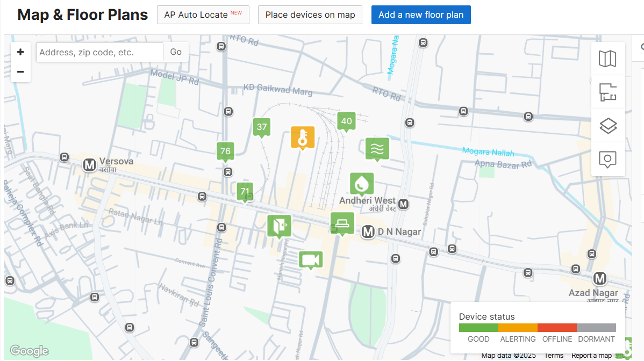Screen dimensions: 644x361
Task: Click the air quality waves marker
Action: pos(377,148)
